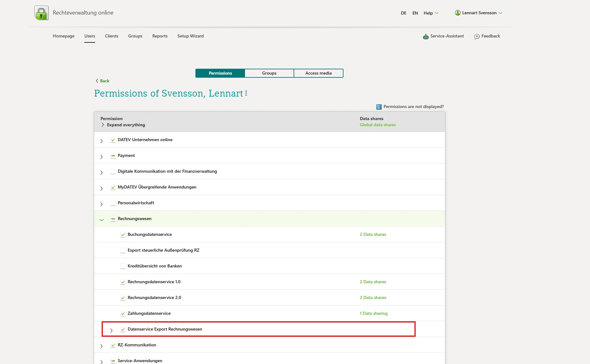Click the user avatar icon beside Lennart Svensson
Screen dimensions: 590x364
pos(457,13)
